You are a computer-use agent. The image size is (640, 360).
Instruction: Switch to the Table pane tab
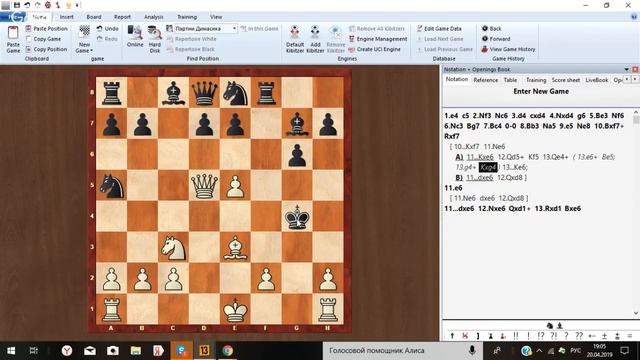pos(510,80)
